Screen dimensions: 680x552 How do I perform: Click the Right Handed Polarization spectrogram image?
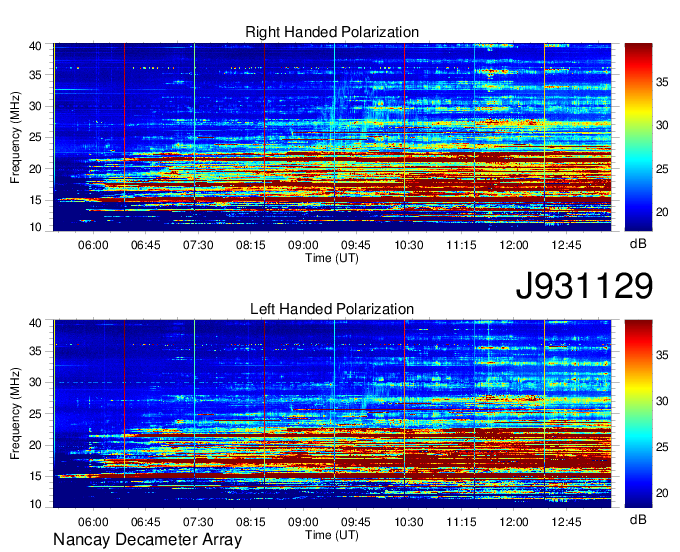click(x=332, y=137)
